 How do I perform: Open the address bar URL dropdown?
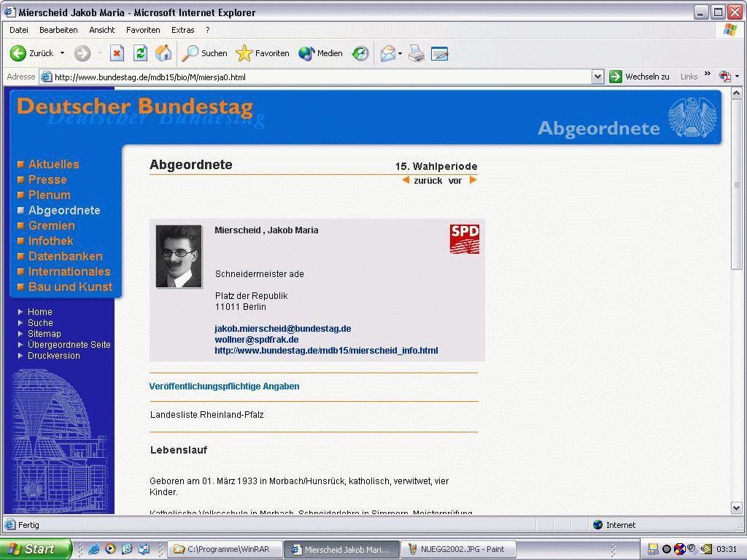(x=597, y=77)
